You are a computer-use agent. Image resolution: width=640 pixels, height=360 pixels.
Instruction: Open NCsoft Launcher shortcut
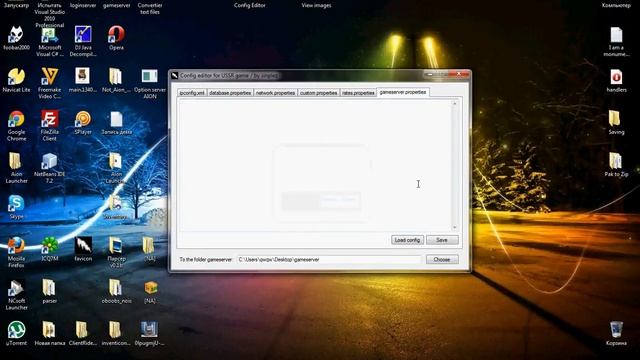[16, 288]
